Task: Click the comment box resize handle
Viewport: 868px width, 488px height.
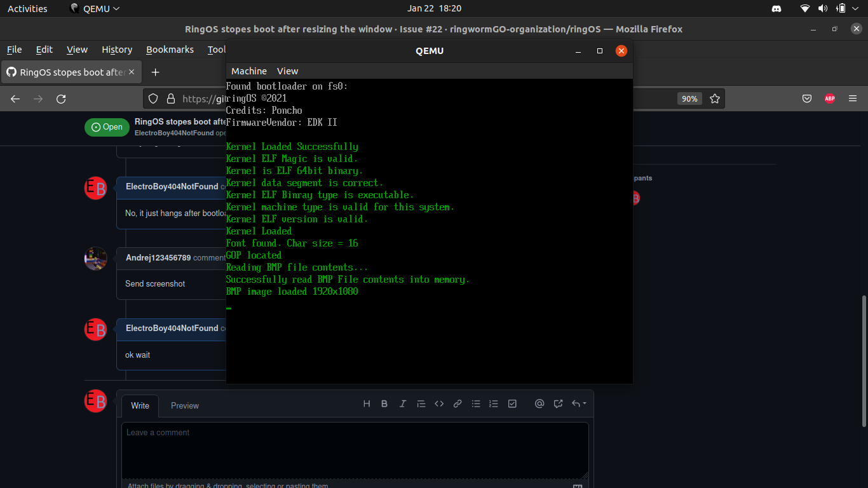Action: click(584, 475)
